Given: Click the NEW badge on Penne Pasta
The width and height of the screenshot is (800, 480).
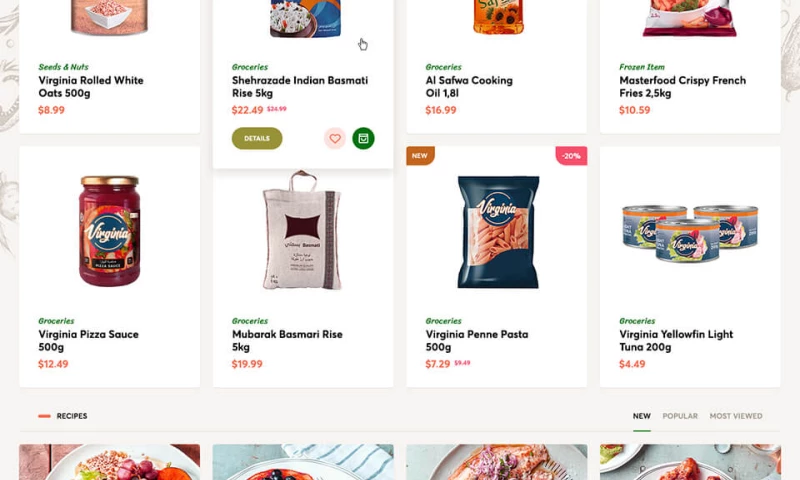Looking at the screenshot, I should pos(420,156).
